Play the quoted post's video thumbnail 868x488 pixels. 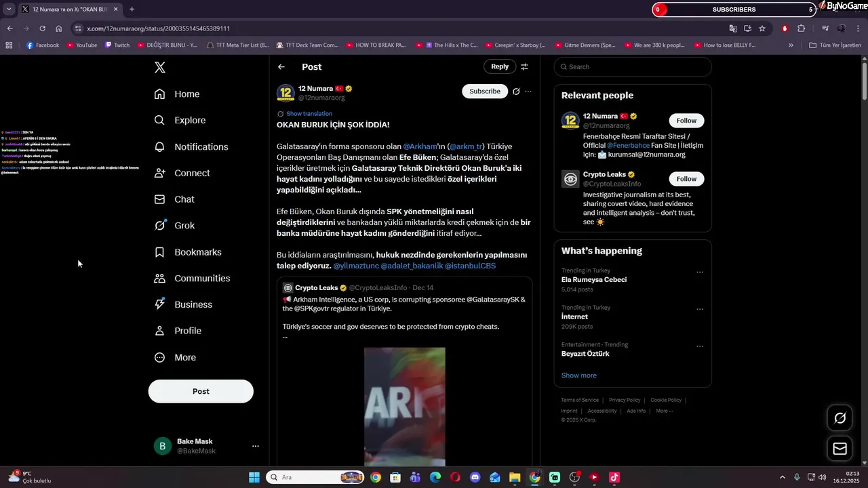pos(405,407)
